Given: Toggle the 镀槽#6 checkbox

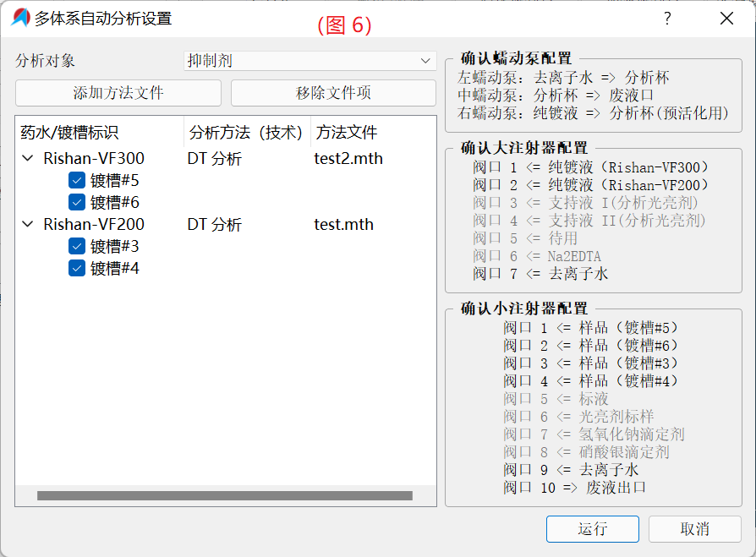Looking at the screenshot, I should tap(77, 203).
